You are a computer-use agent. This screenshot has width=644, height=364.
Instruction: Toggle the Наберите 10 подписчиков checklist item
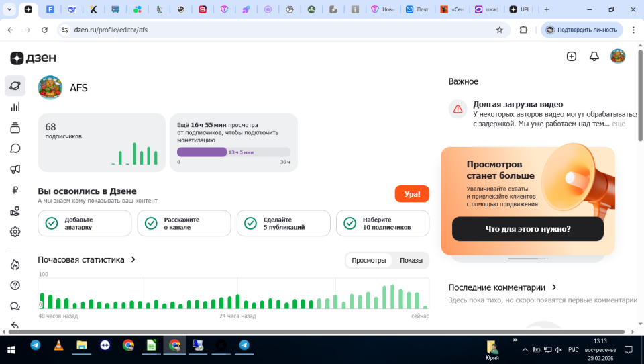point(383,224)
